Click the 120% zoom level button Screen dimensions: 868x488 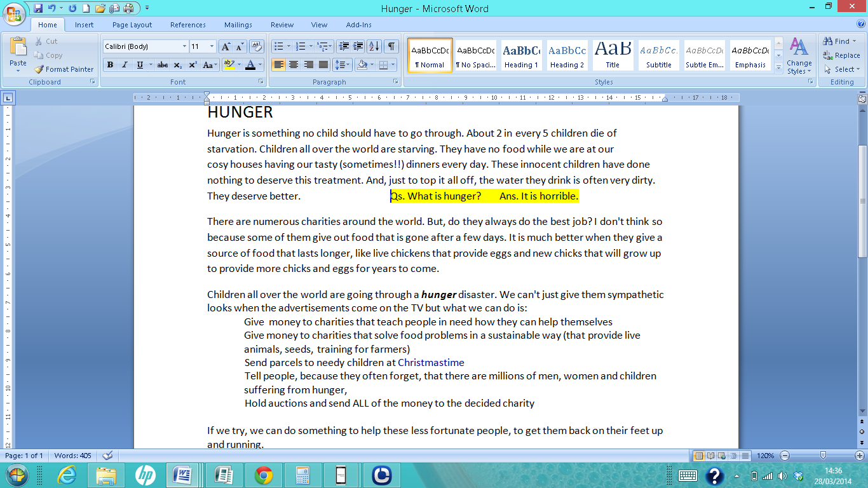tap(764, 456)
